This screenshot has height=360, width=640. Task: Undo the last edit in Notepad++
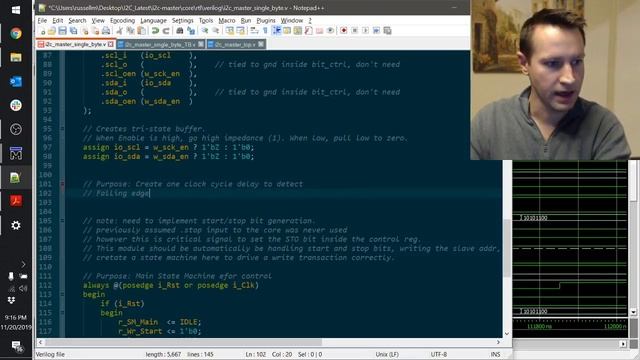tap(155, 31)
